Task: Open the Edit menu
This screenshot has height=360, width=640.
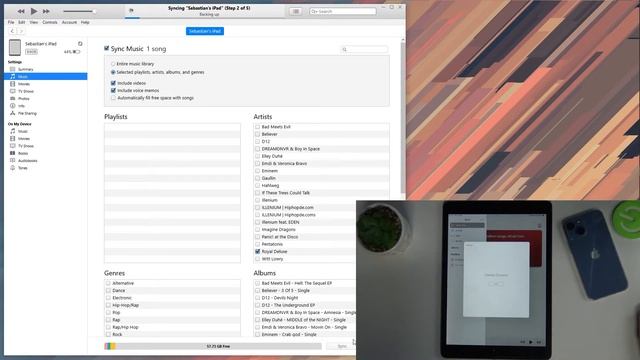Action: (22, 22)
